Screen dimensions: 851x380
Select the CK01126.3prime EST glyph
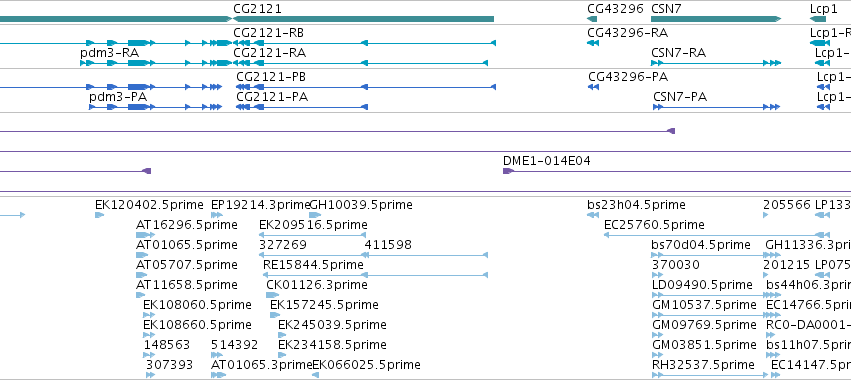tap(272, 295)
